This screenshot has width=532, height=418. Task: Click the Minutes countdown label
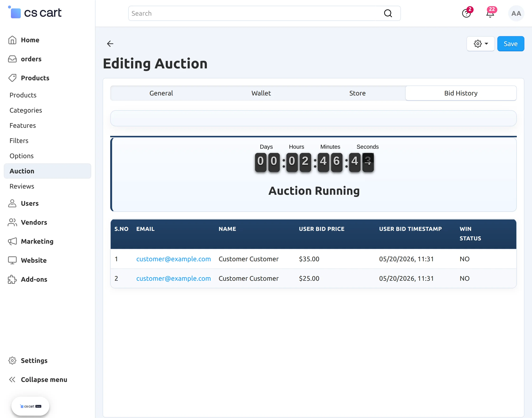[x=330, y=147]
